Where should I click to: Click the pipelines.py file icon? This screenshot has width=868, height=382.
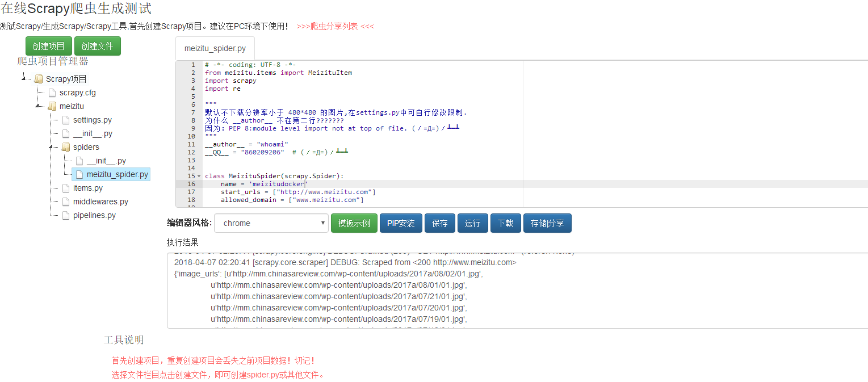66,215
